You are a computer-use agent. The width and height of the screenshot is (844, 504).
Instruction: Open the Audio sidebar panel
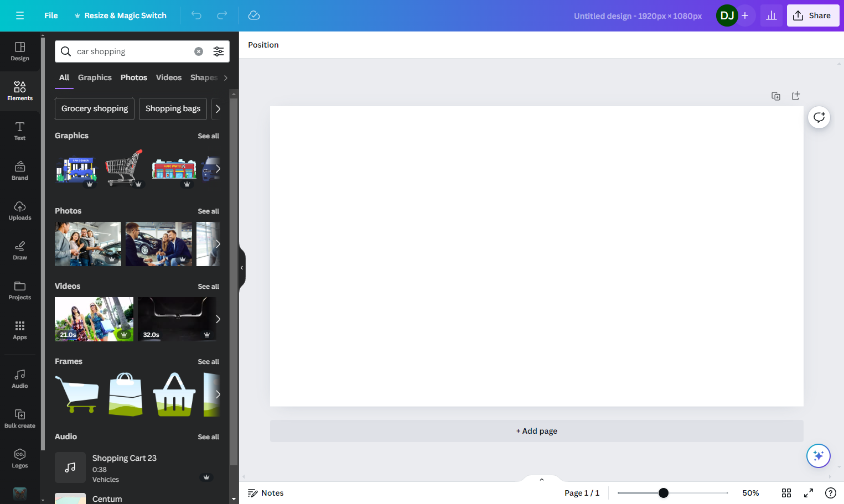click(20, 379)
